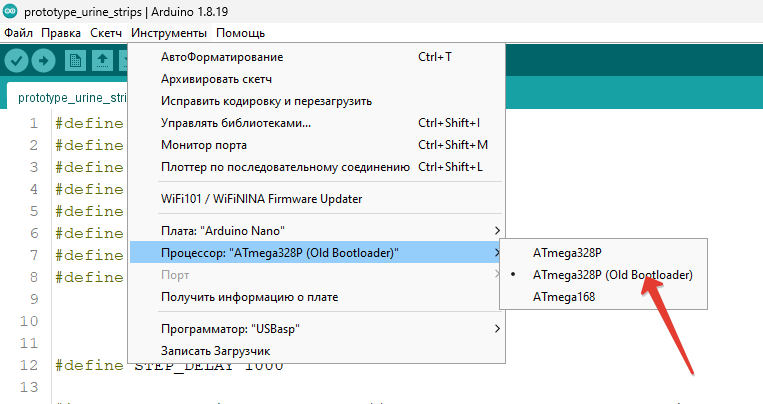Click the #define on line 8
This screenshot has width=763, height=404.
point(89,277)
